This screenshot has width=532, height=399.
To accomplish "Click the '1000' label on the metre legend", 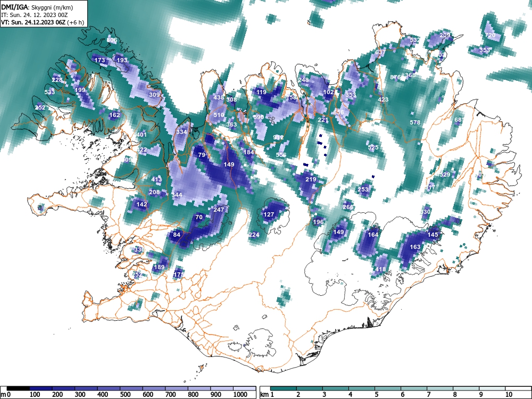I will click(x=240, y=395).
